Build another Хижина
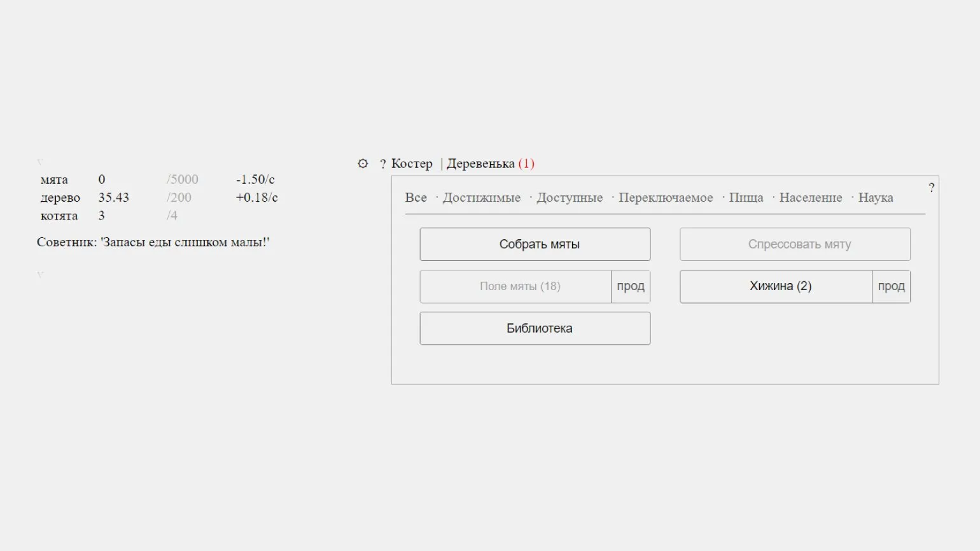980x551 pixels. [776, 286]
